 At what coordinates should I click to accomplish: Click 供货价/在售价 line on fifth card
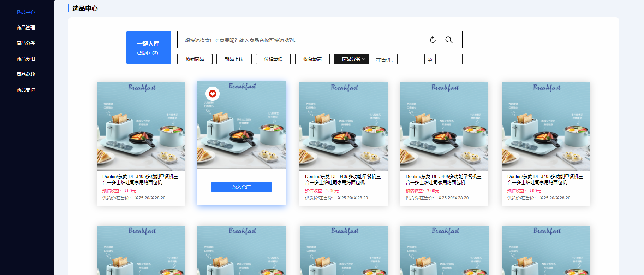point(539,198)
